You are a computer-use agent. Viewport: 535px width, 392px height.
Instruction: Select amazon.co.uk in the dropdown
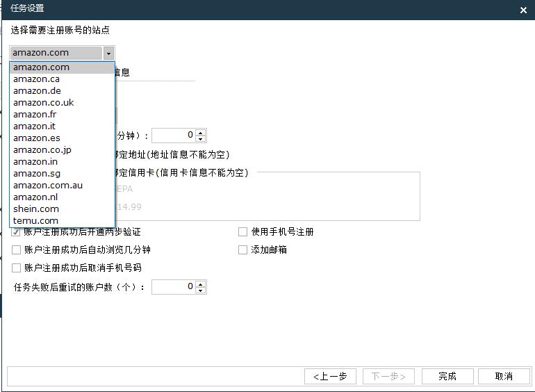click(x=62, y=103)
